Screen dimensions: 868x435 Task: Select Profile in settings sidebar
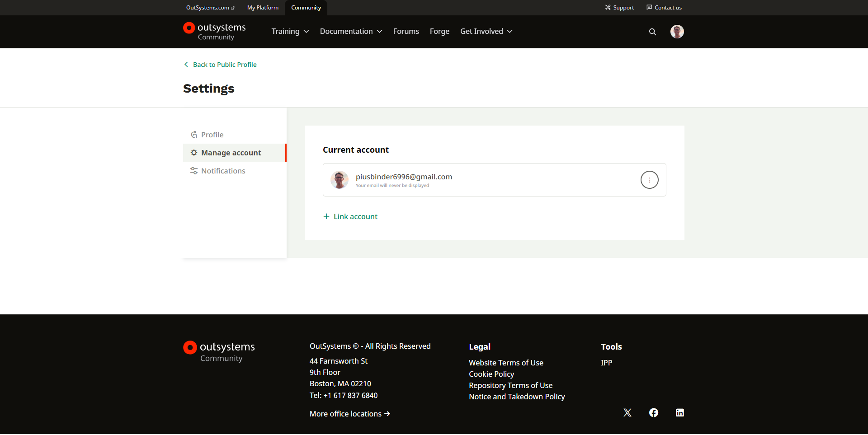(x=212, y=135)
